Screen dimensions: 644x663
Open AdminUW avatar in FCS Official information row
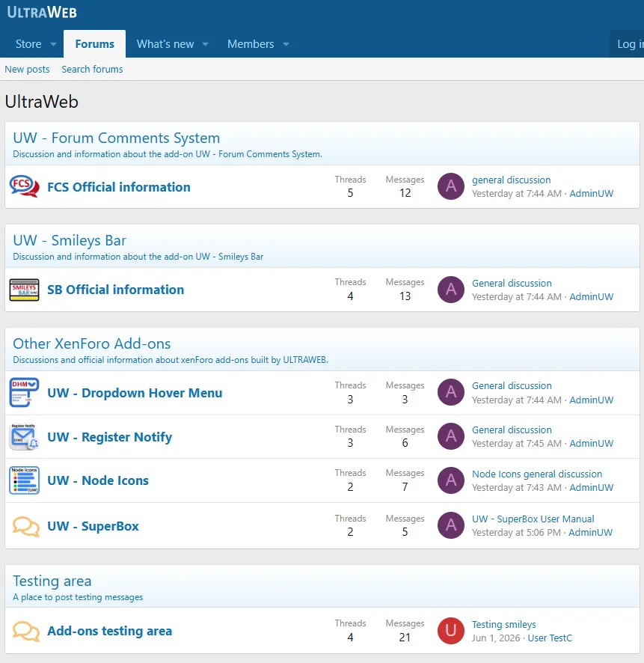451,186
